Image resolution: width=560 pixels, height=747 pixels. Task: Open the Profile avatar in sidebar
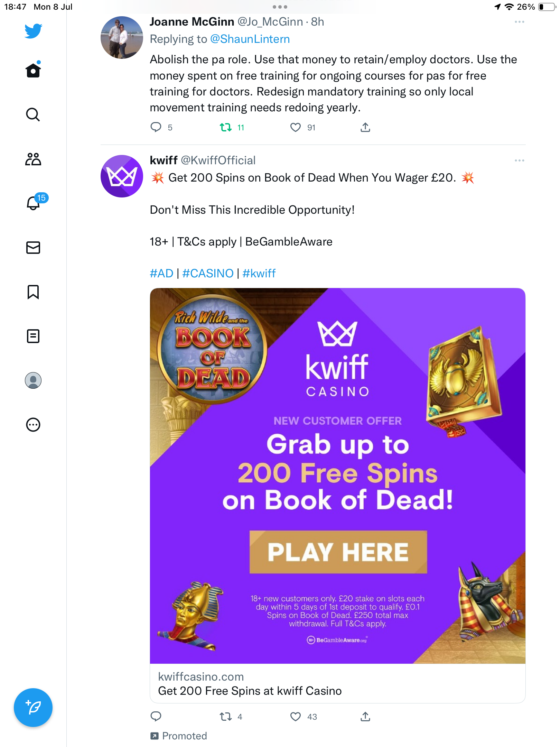coord(33,380)
